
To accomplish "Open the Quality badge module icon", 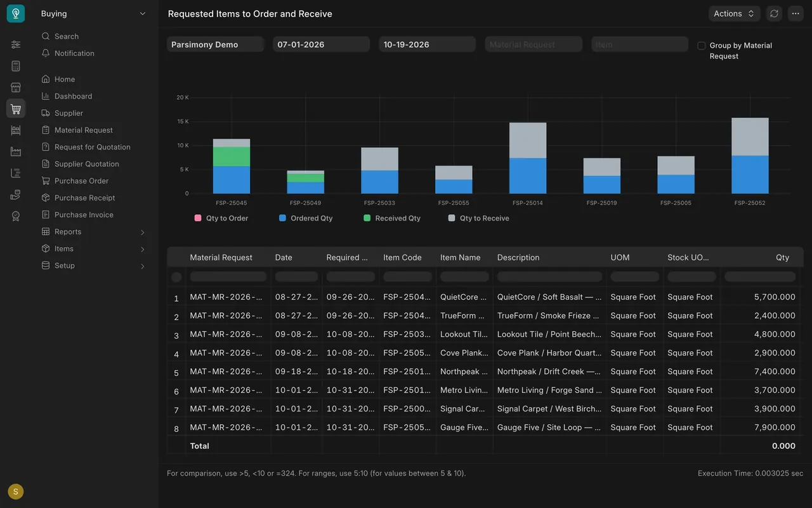I will click(x=16, y=216).
